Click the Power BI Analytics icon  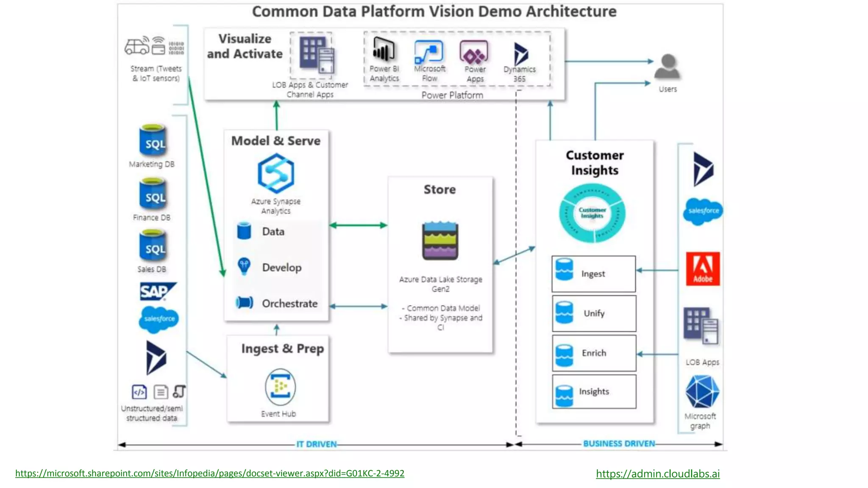(384, 49)
